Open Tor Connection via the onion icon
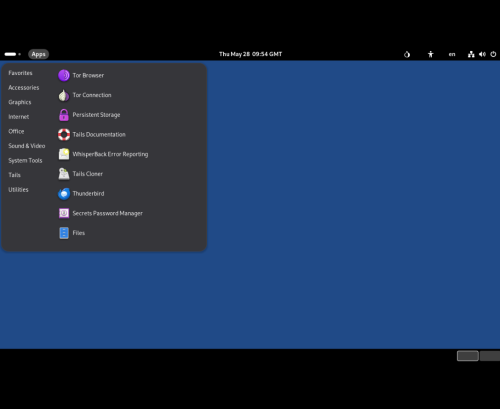The width and height of the screenshot is (500, 409). click(x=64, y=95)
